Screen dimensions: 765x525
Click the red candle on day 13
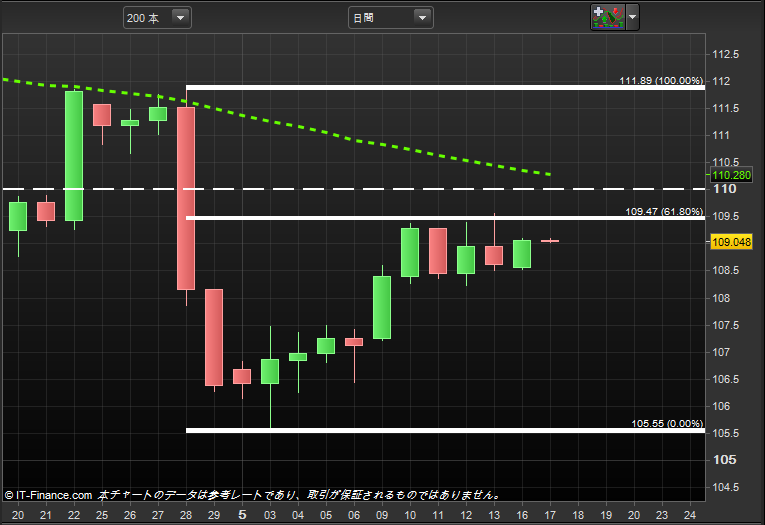point(494,256)
